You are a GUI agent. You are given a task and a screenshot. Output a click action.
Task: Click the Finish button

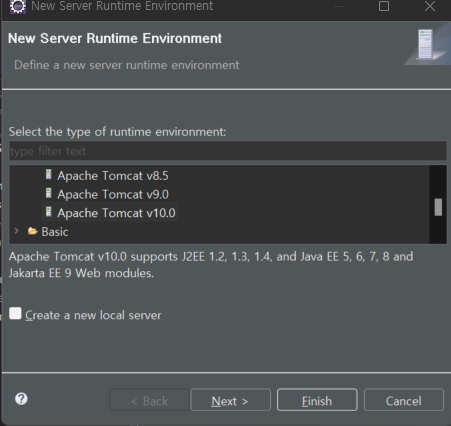point(317,400)
